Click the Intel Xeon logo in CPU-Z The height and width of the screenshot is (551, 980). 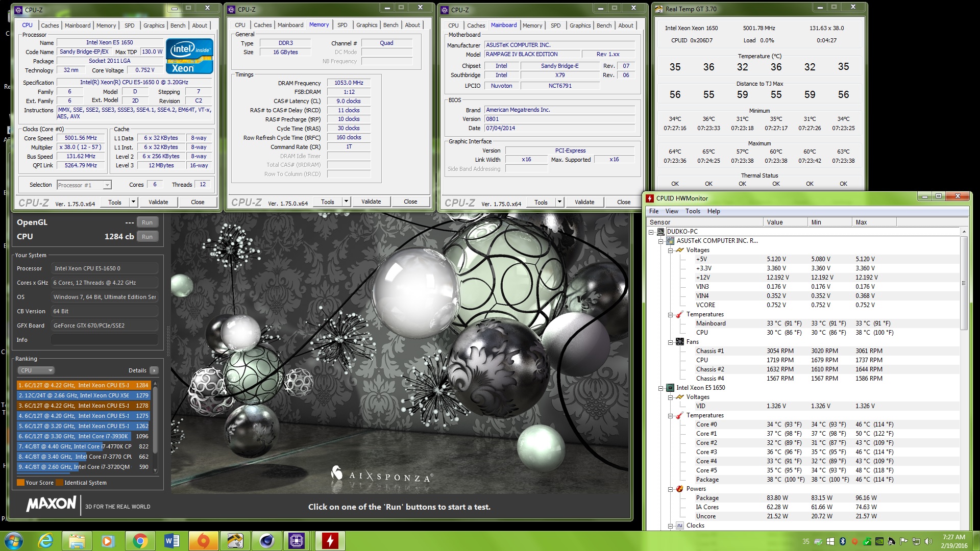coord(189,56)
